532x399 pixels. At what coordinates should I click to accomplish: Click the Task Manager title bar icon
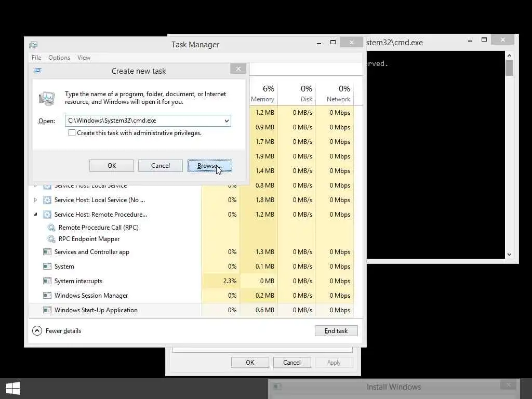pyautogui.click(x=33, y=45)
